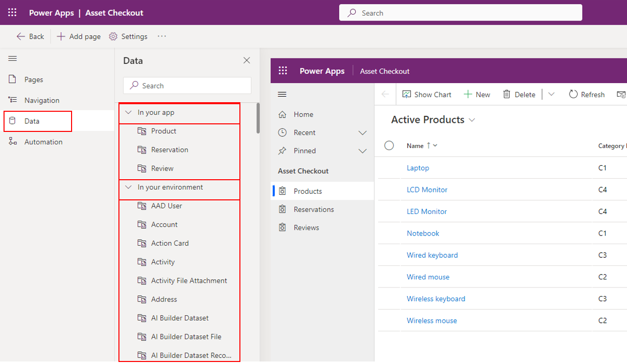
Task: Open Reservations in preview sitemap
Action: (x=322, y=209)
